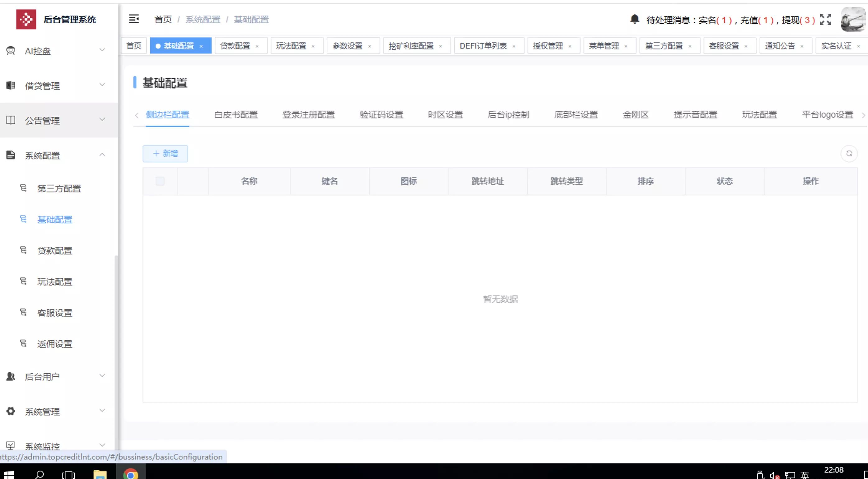Viewport: 868px width, 479px height.
Task: Close the 基础配置 page tab
Action: point(201,46)
